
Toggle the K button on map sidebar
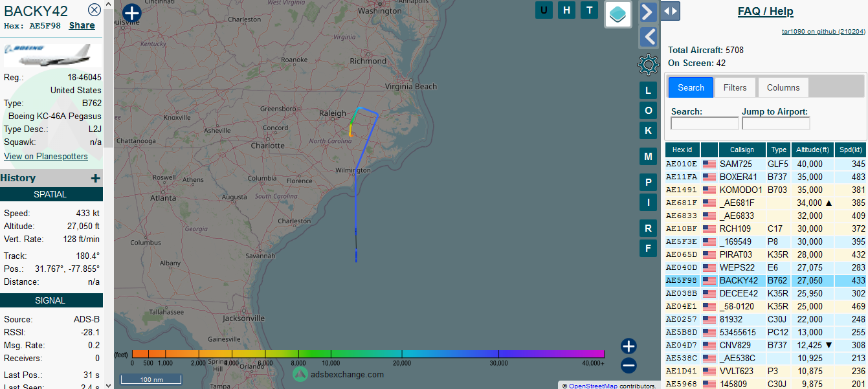point(648,131)
